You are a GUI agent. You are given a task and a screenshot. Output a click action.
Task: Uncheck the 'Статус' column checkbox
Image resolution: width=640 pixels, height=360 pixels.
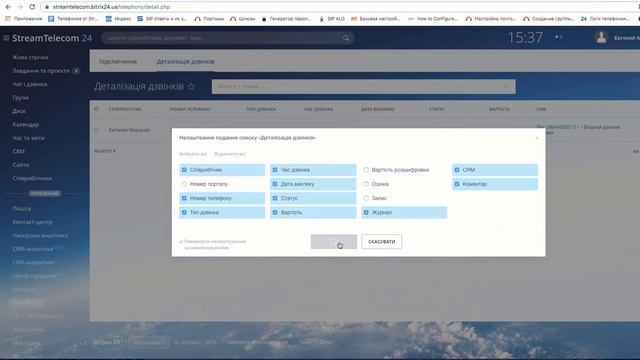[275, 198]
